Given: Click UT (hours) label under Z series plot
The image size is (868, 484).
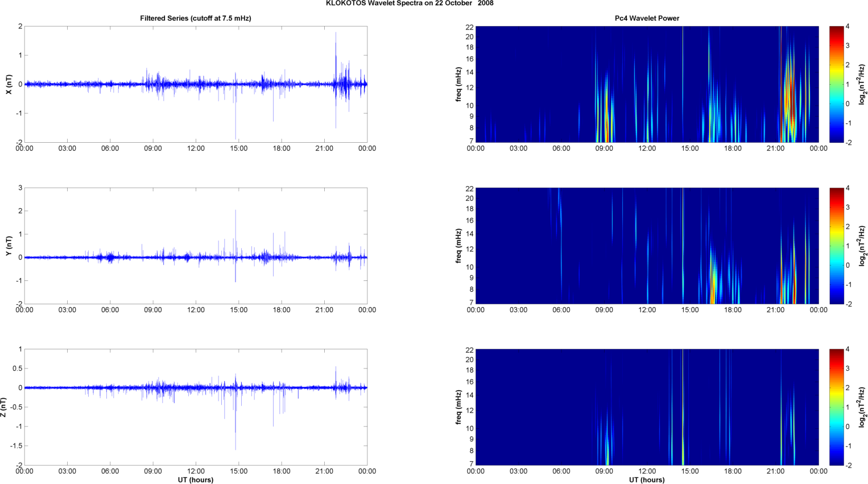Looking at the screenshot, I should pyautogui.click(x=195, y=479).
